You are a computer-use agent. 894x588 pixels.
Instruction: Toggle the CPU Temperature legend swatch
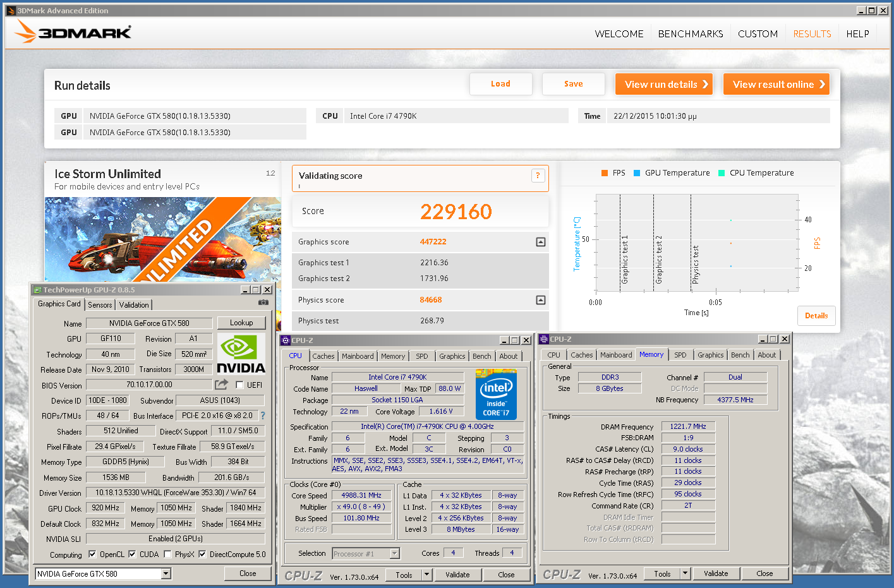[x=722, y=173]
